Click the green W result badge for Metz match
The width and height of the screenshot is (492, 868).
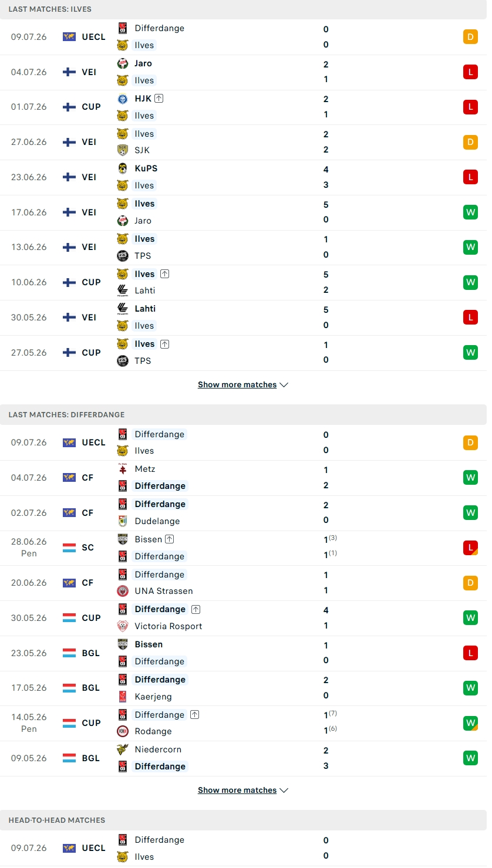pyautogui.click(x=470, y=478)
